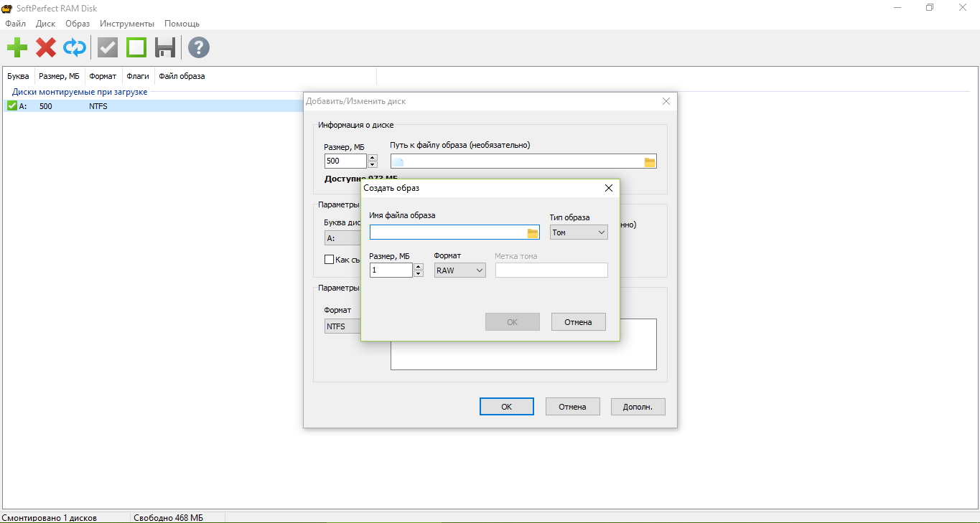
Task: Click 'Свободно 468 МБ' in status bar
Action: click(x=169, y=517)
